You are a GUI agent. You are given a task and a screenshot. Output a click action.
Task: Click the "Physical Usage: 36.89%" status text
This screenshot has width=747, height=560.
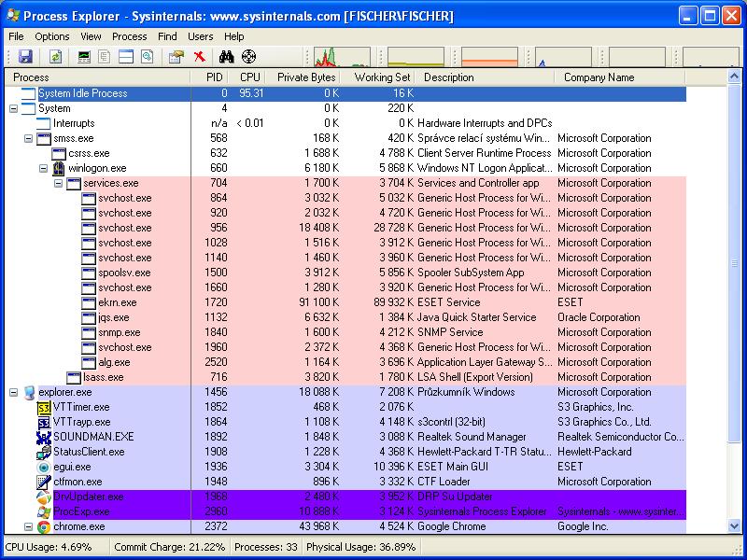[361, 547]
